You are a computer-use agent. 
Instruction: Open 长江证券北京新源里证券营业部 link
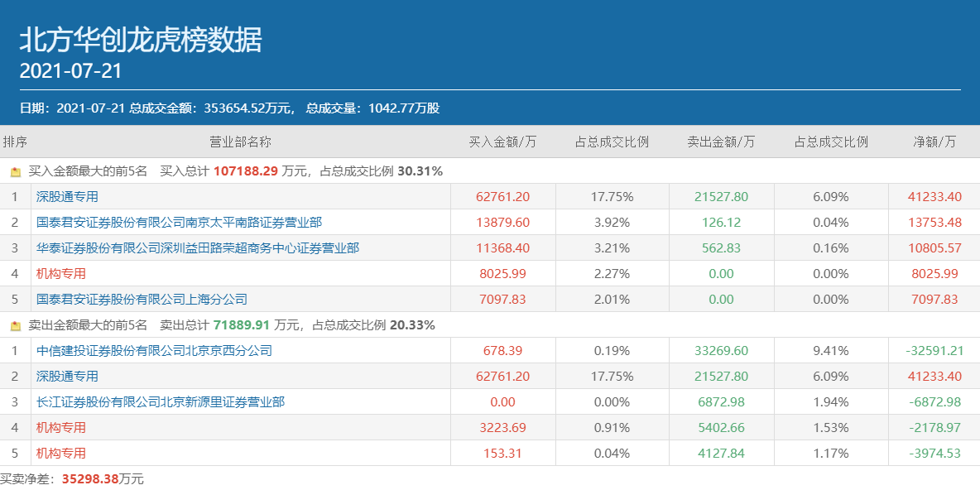pyautogui.click(x=161, y=402)
